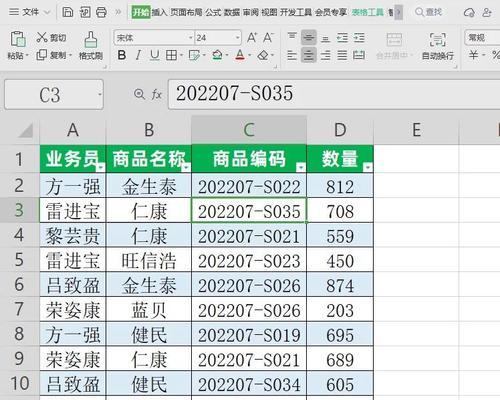Toggle Italic formatting
500x400 pixels.
(138, 55)
